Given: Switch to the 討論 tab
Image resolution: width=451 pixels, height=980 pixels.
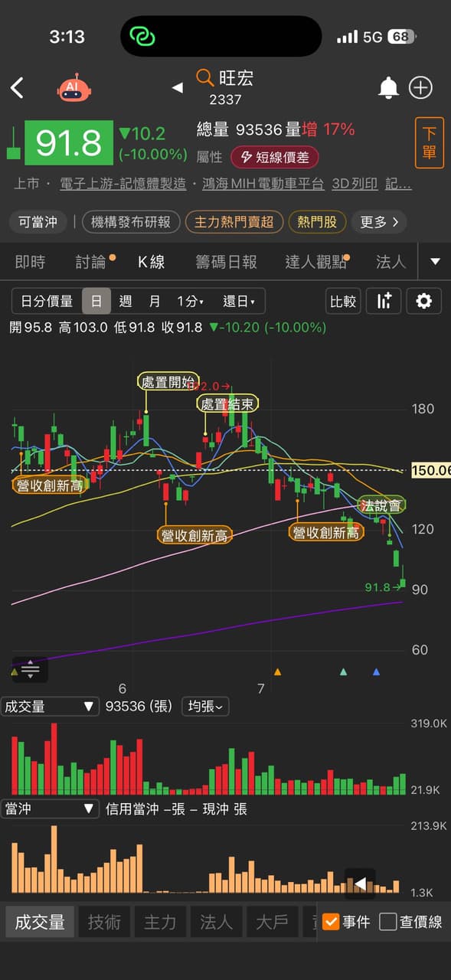Looking at the screenshot, I should click(x=90, y=262).
